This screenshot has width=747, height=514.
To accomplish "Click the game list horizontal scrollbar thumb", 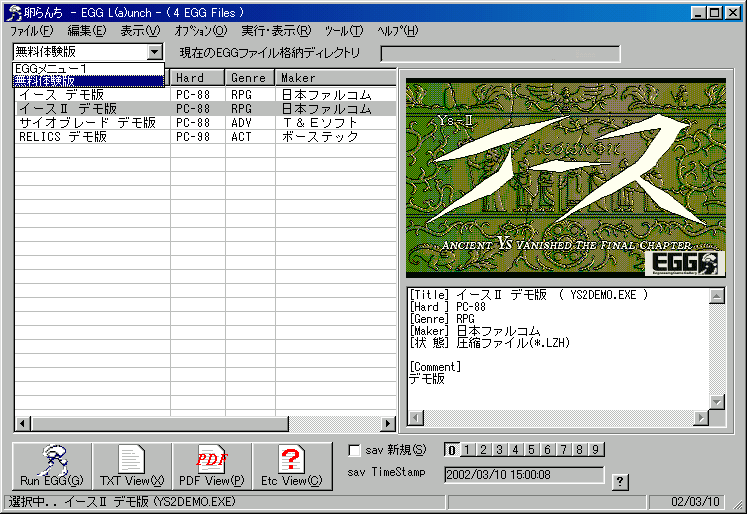I will point(160,423).
